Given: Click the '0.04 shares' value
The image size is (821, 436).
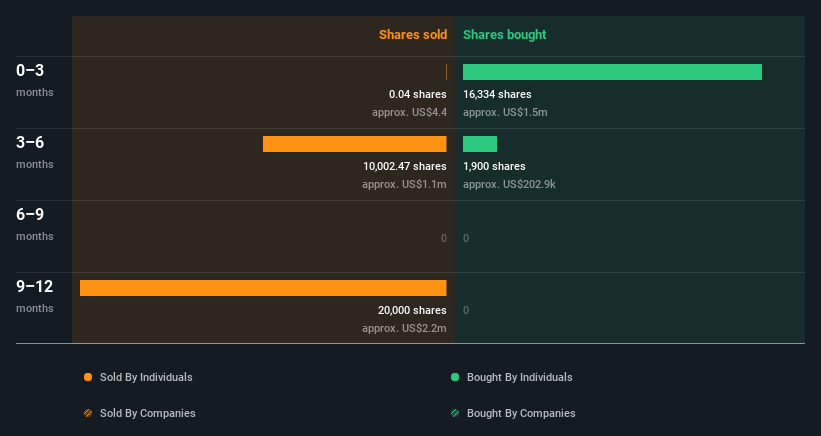Looking at the screenshot, I should coord(417,94).
